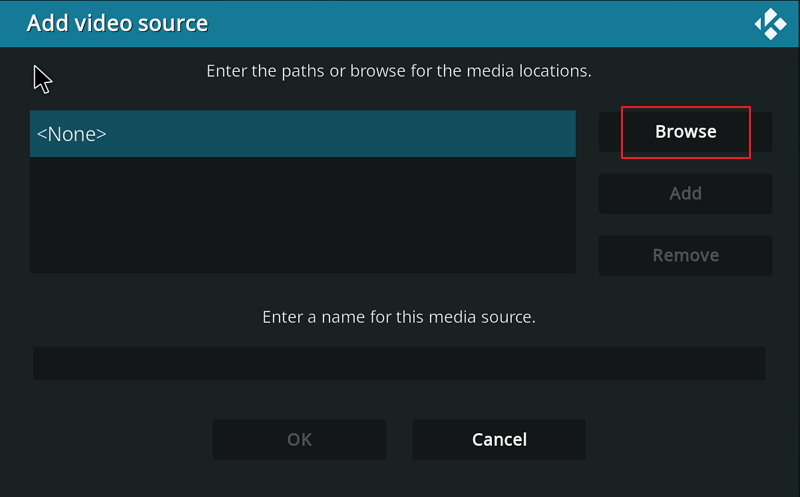The width and height of the screenshot is (800, 497).
Task: Click the "Add video source" title
Action: pyautogui.click(x=117, y=23)
